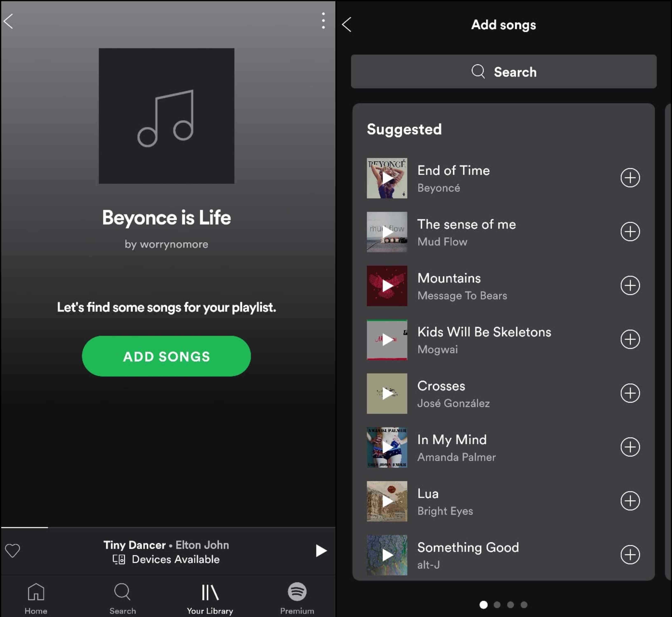The width and height of the screenshot is (672, 617).
Task: Go back from the Add songs screen
Action: tap(347, 25)
